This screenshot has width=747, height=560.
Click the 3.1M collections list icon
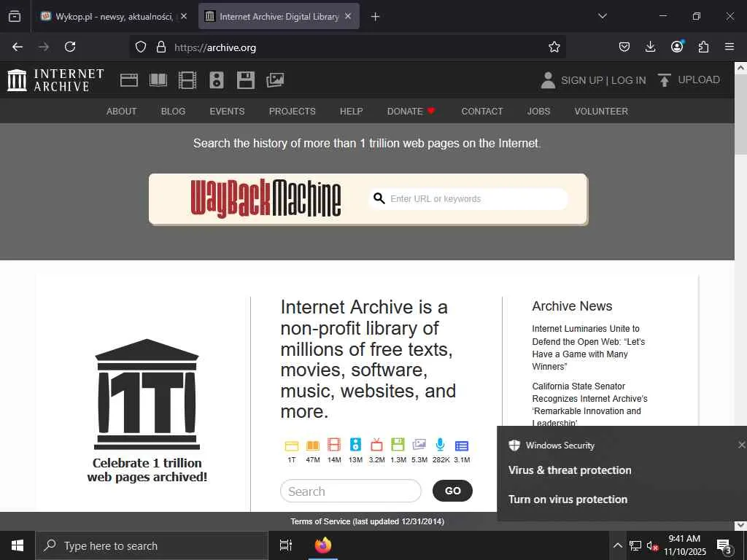(x=462, y=446)
